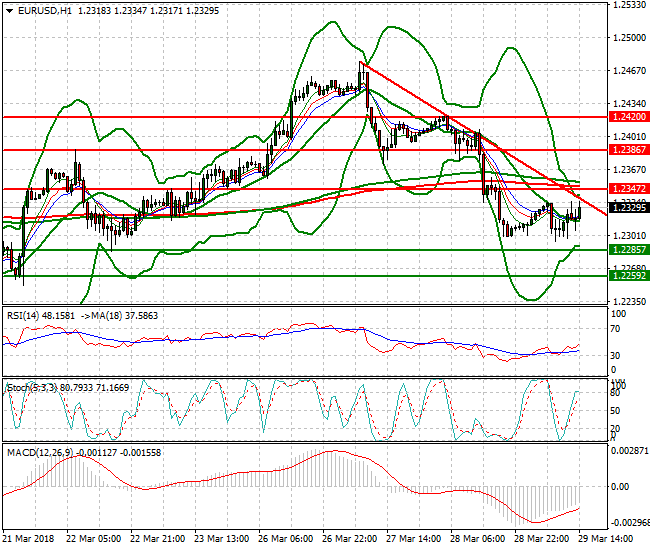Click the 1.25000 price scale value

[629, 38]
